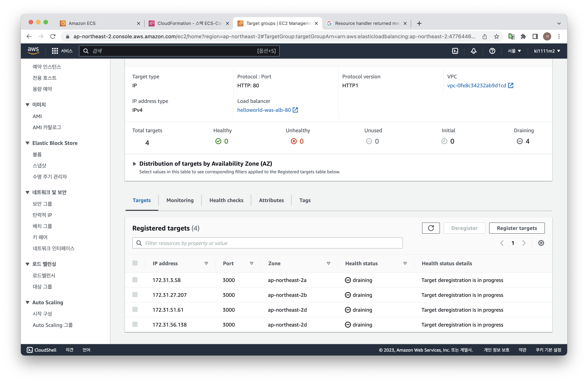
Task: Collapse the Elastic Block Store sidebar section
Action: click(28, 143)
